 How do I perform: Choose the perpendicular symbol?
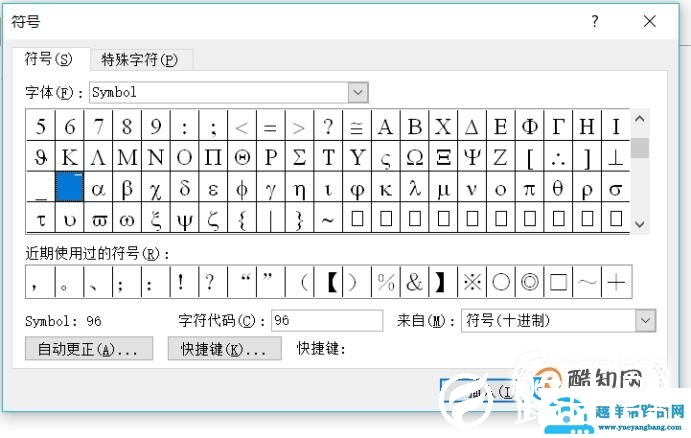pyautogui.click(x=615, y=157)
